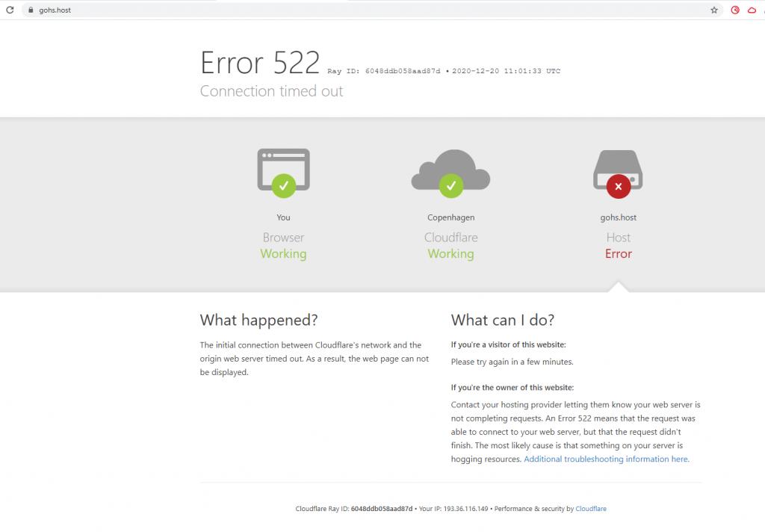The image size is (765, 532).
Task: Click the Cloudflare cloud status icon
Action: click(450, 173)
